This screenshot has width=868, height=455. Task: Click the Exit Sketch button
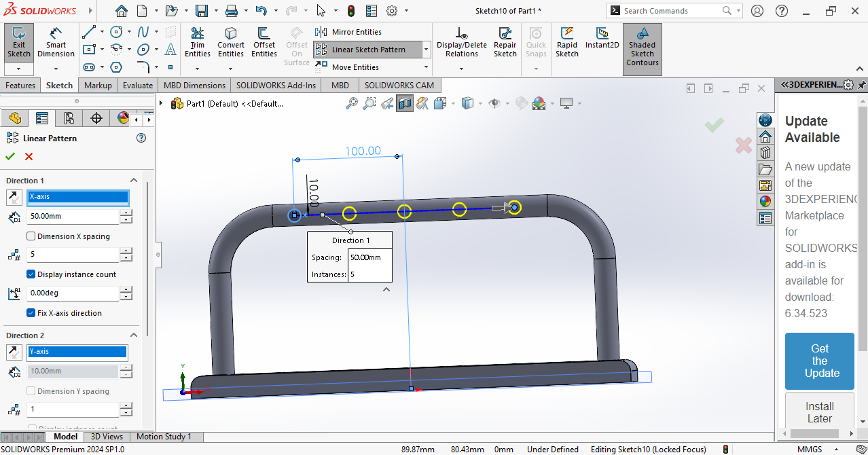tap(19, 42)
